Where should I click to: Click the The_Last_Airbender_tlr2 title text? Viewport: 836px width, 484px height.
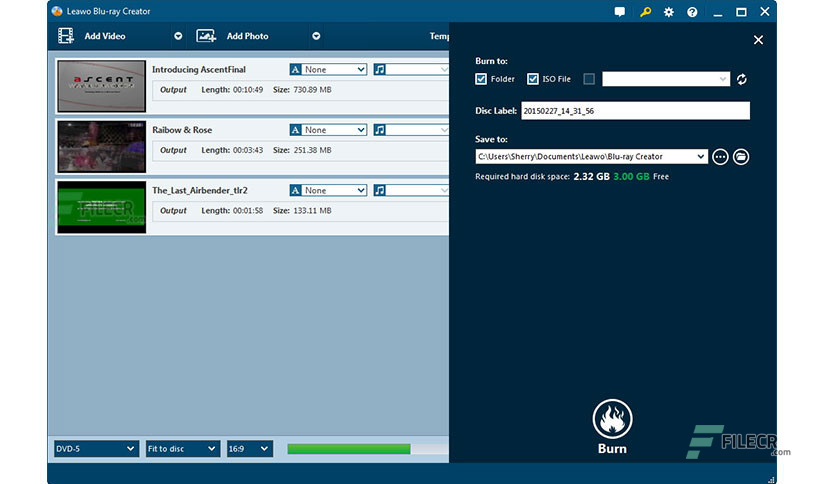[x=200, y=190]
